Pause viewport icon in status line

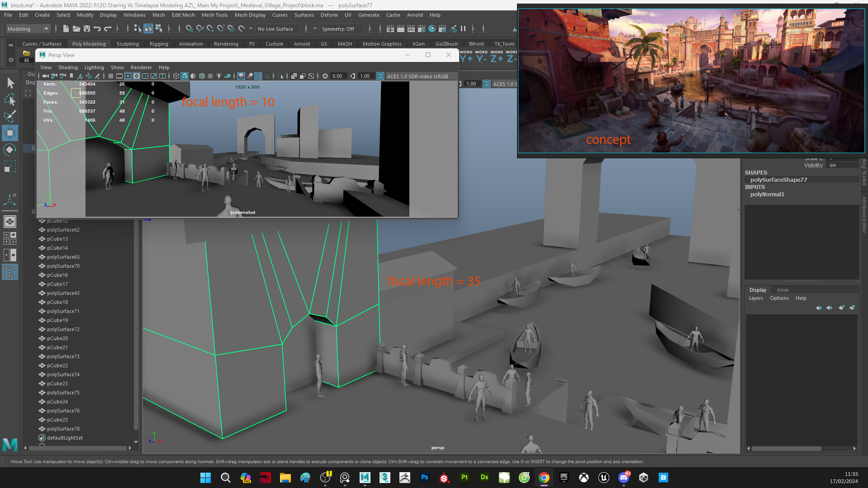tap(463, 28)
